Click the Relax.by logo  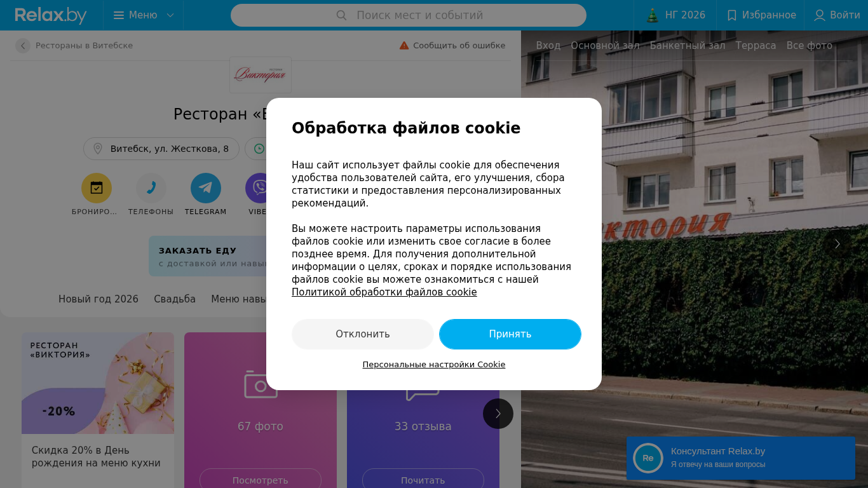51,15
